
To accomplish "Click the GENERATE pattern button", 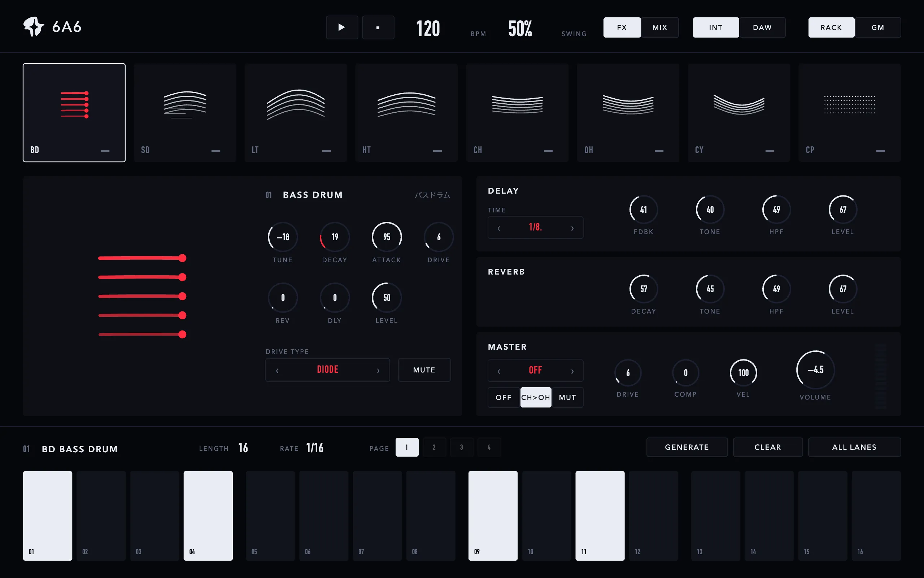I will tap(687, 447).
